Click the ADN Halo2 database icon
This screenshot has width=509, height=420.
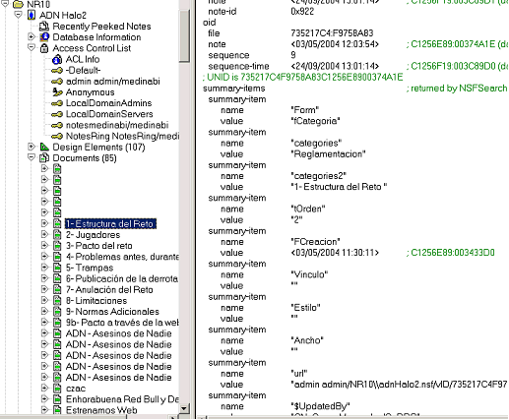(32, 15)
